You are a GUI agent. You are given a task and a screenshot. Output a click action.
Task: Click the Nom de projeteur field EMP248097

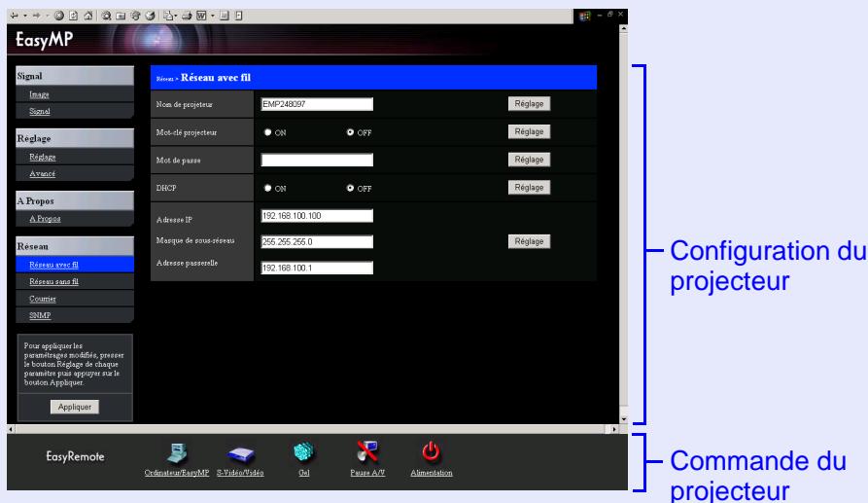(317, 104)
